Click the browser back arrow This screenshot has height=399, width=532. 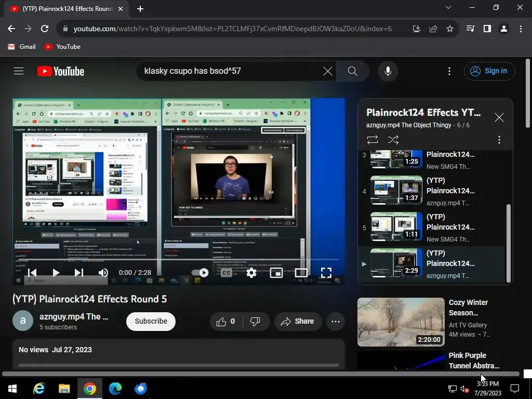point(11,29)
